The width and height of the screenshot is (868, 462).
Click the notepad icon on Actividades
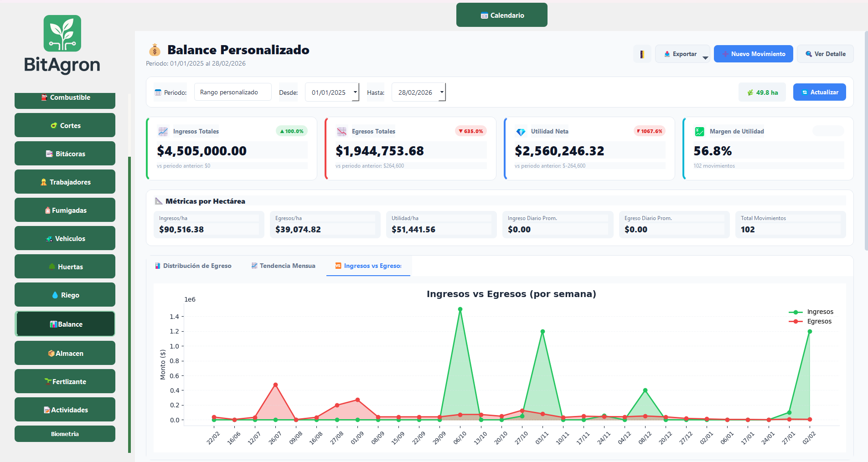pyautogui.click(x=46, y=410)
